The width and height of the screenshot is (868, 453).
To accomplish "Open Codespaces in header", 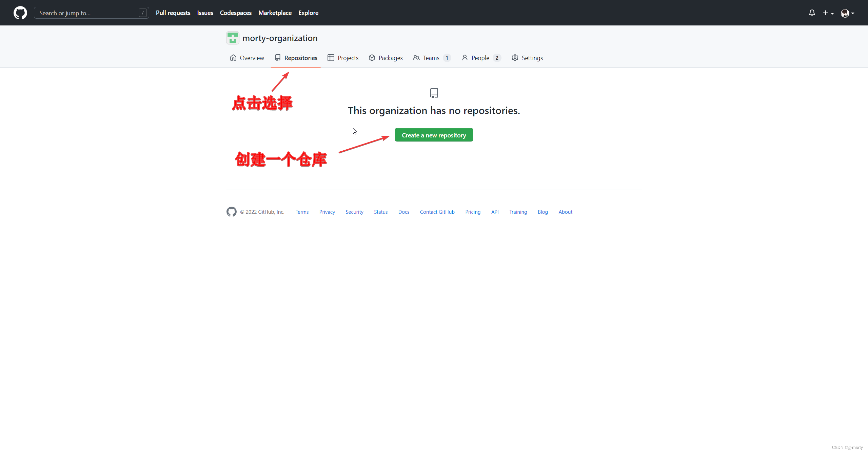I will [236, 13].
